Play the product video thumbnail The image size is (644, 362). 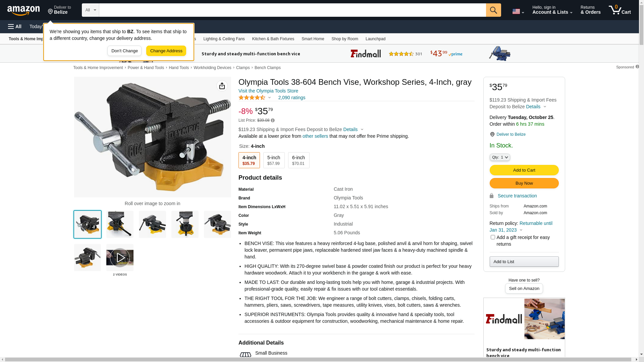tap(120, 257)
